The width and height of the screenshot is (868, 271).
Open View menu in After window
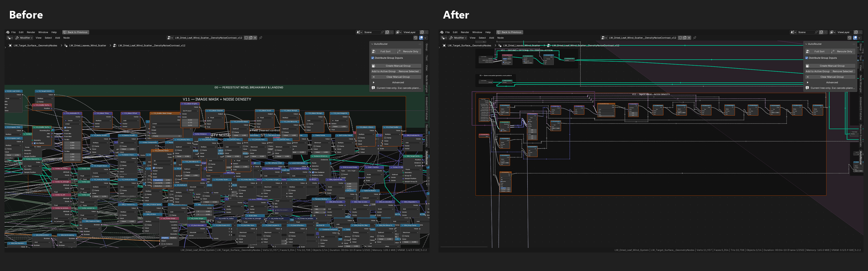472,38
